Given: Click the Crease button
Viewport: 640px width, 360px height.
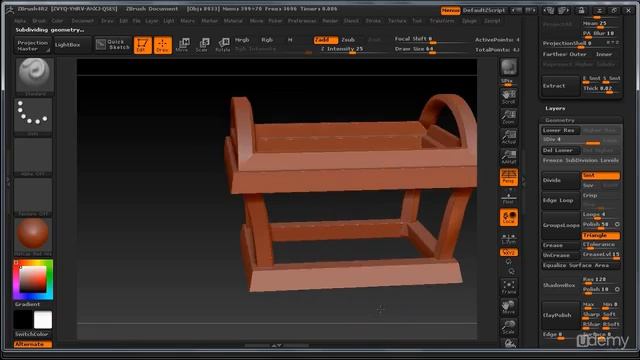Looking at the screenshot, I should click(560, 245).
